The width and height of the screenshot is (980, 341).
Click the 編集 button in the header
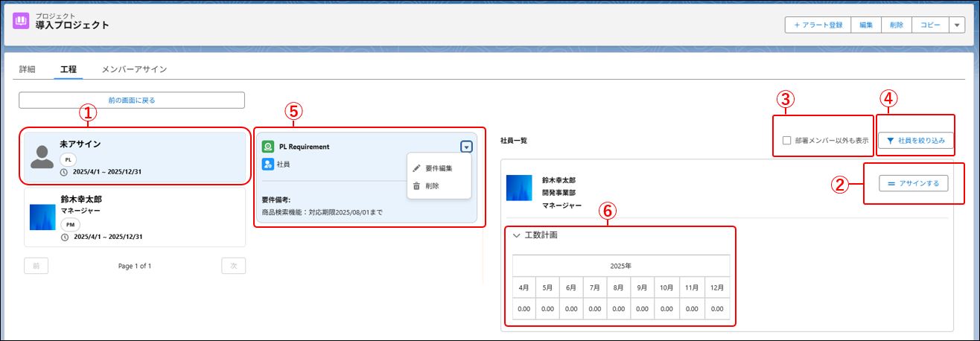(866, 25)
